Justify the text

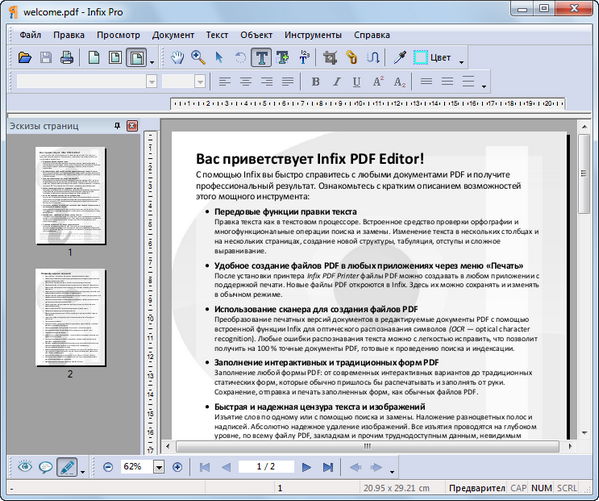tap(288, 81)
